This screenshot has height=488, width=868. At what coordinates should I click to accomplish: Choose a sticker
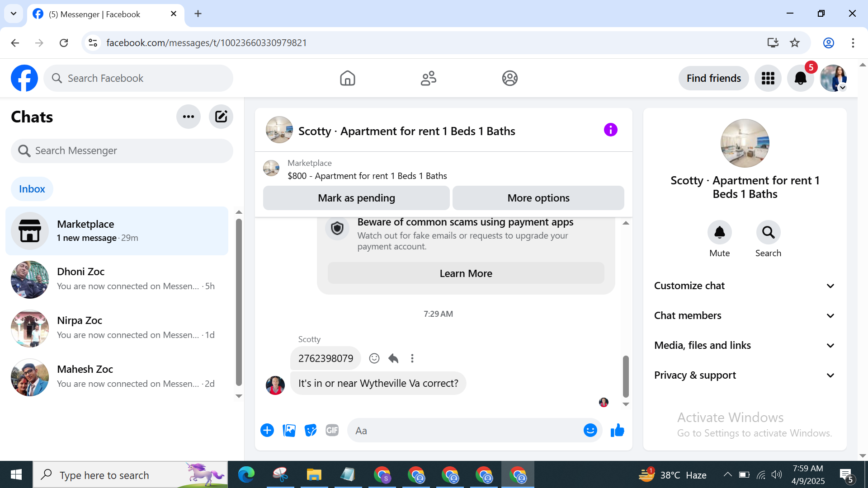click(x=311, y=430)
